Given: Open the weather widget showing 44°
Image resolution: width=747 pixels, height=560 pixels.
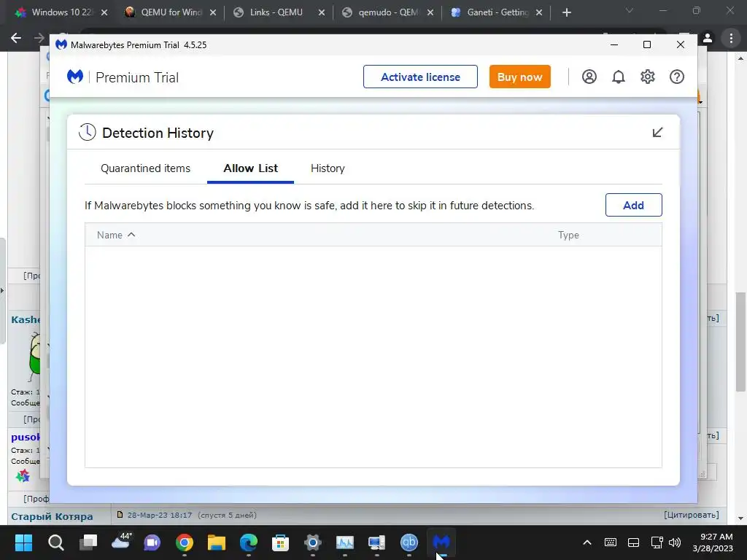Looking at the screenshot, I should 120,542.
